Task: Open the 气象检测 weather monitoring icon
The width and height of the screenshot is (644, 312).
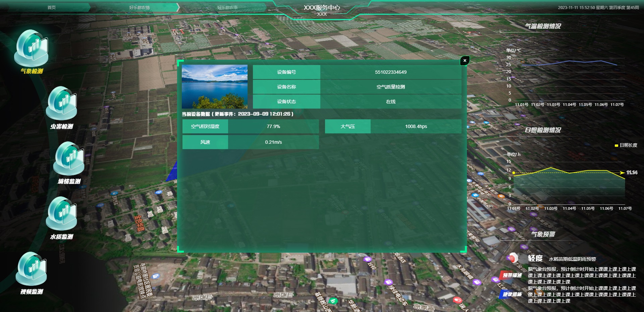Action: 32,49
